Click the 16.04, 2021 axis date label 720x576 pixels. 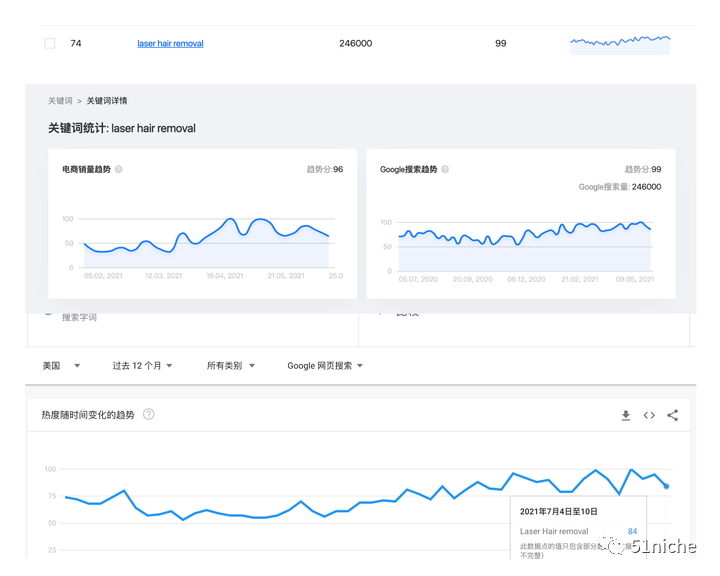(225, 276)
